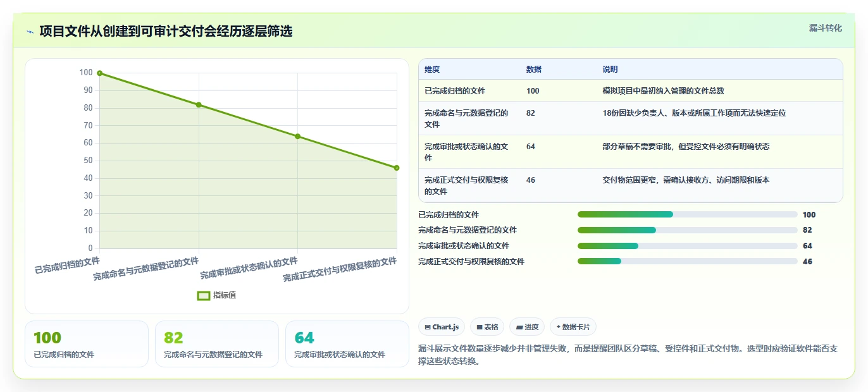Click progress label 完成命名与元数据登记的文件
This screenshot has height=392, width=868.
pyautogui.click(x=468, y=230)
